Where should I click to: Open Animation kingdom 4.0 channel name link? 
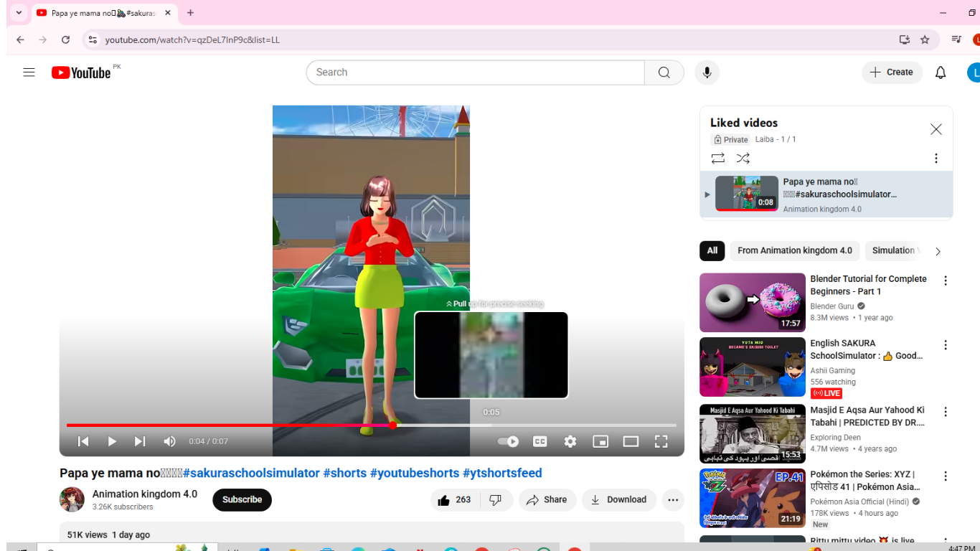click(x=145, y=494)
